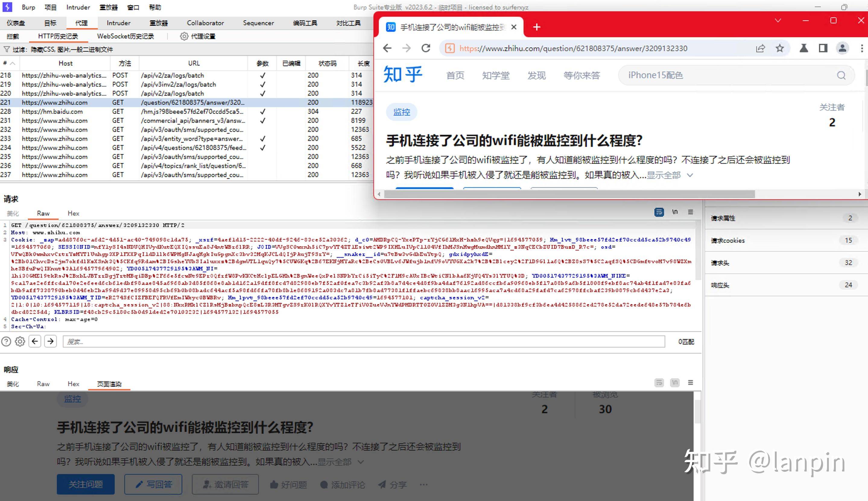Expand 响应头 inspector section

787,285
